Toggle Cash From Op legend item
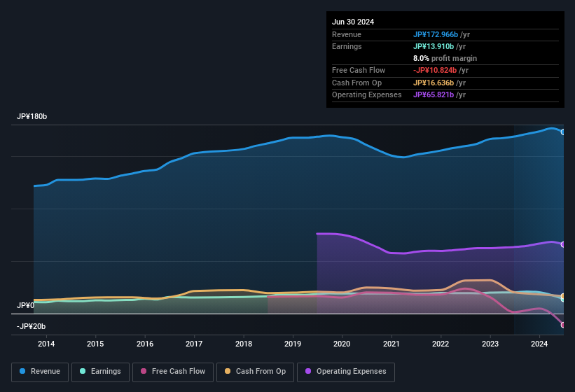This screenshot has width=575, height=392. (x=254, y=372)
